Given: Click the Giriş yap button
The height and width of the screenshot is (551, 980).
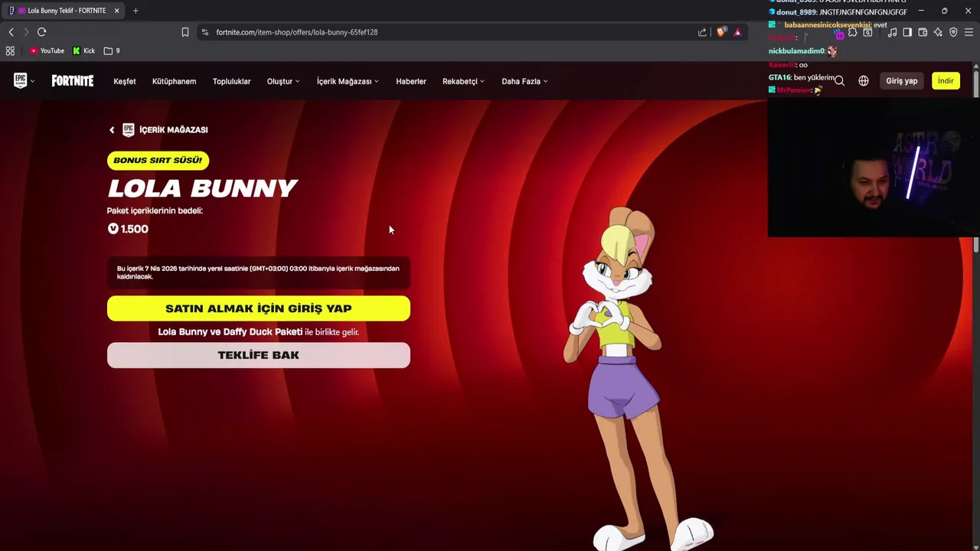Looking at the screenshot, I should 901,81.
